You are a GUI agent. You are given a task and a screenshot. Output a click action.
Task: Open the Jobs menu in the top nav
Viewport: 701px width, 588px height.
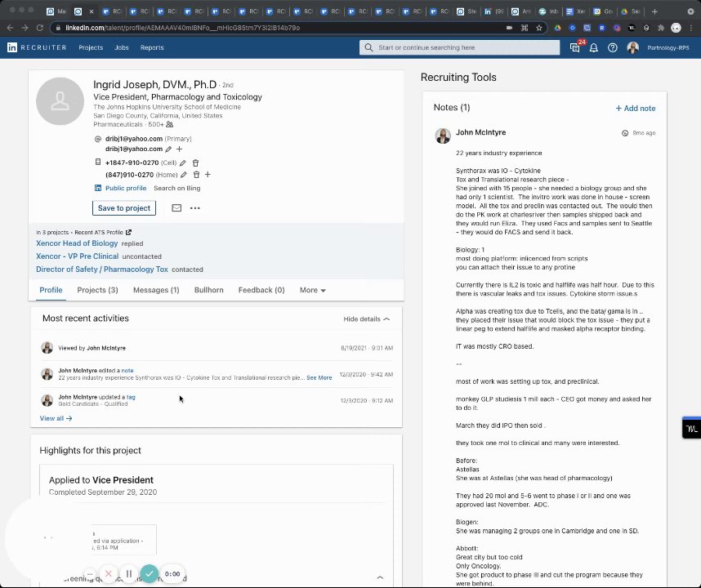pos(122,47)
